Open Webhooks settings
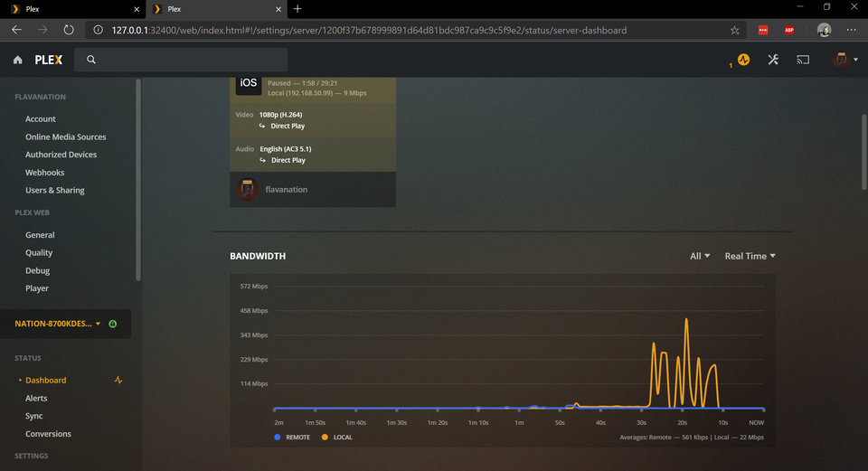The width and height of the screenshot is (868, 471). pos(45,172)
